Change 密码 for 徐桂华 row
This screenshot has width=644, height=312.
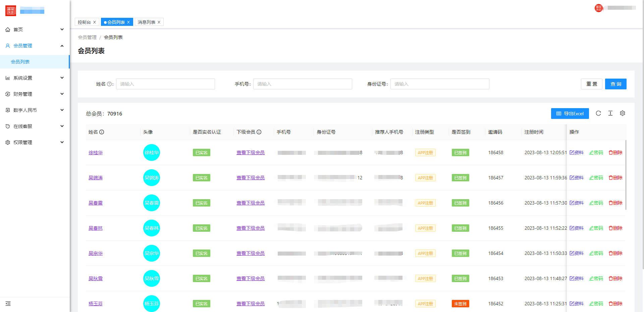click(x=596, y=152)
